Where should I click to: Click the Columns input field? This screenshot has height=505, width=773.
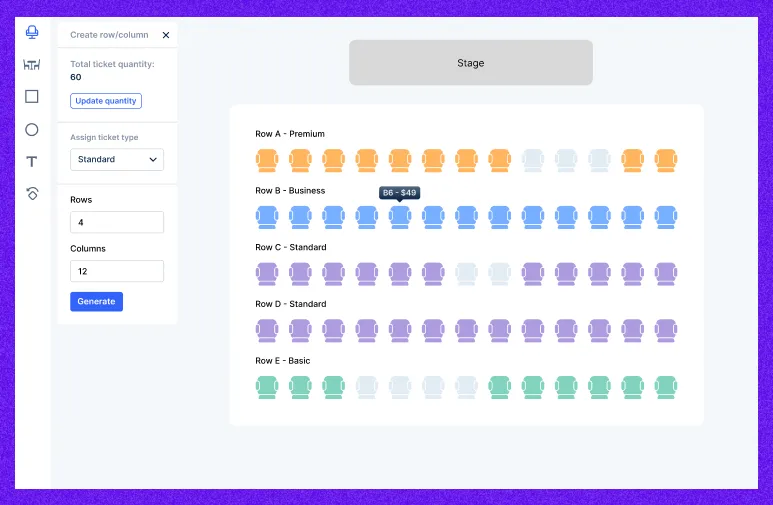(x=117, y=271)
